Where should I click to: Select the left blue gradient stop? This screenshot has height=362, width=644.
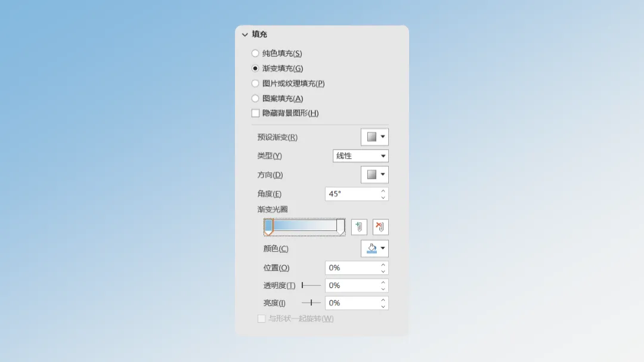(x=268, y=227)
